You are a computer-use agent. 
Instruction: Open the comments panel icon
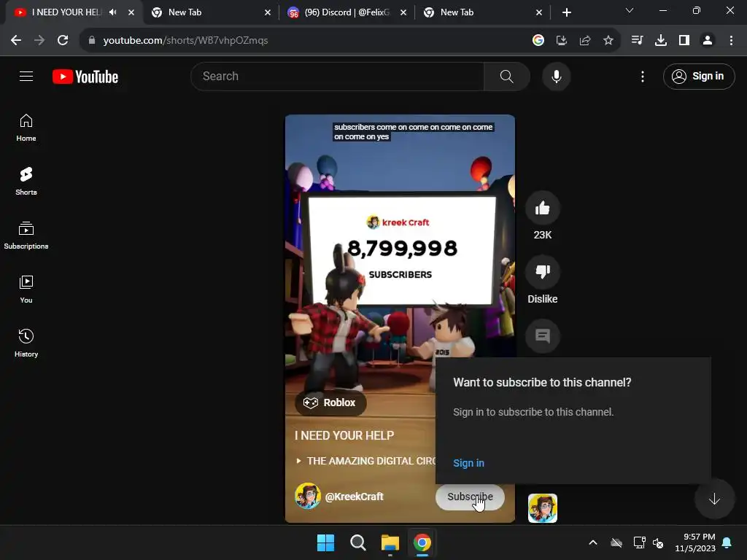pyautogui.click(x=542, y=335)
